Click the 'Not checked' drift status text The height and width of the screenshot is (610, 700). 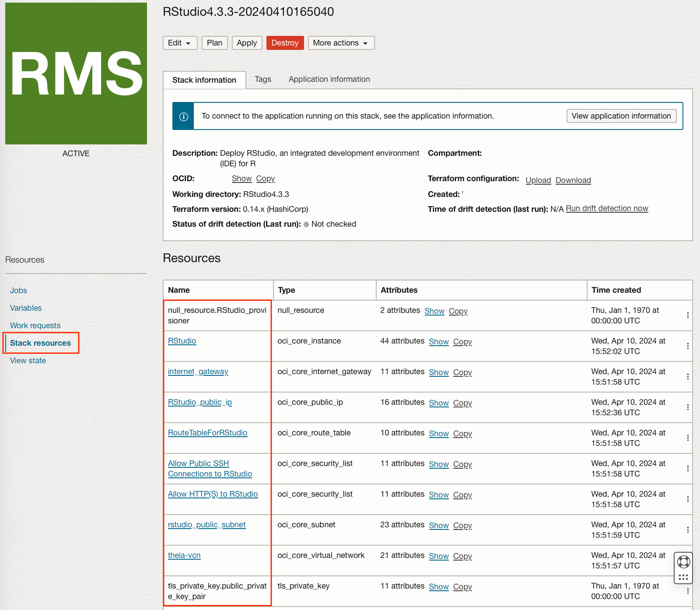(x=334, y=224)
